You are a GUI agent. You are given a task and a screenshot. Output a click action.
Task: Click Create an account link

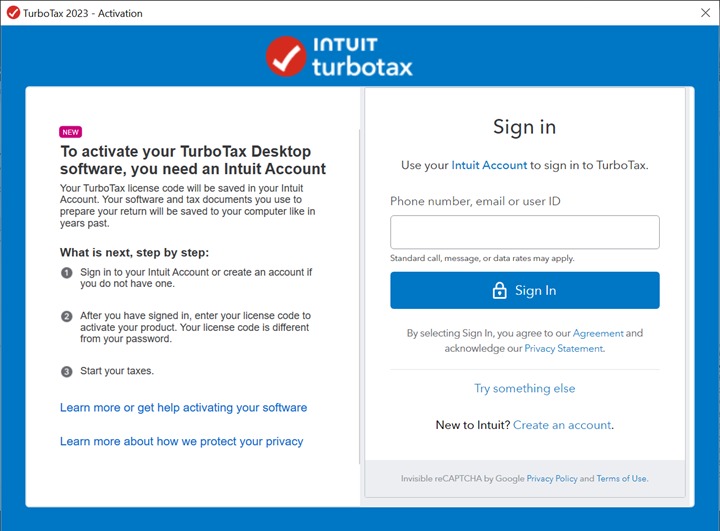coord(562,425)
